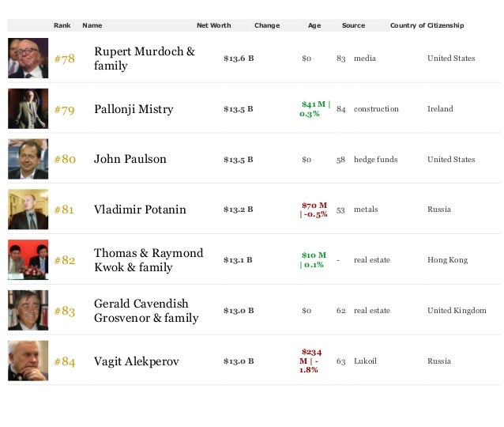Open Thomas & Raymond Kwok & family link
The height and width of the screenshot is (427, 504).
pos(149,260)
